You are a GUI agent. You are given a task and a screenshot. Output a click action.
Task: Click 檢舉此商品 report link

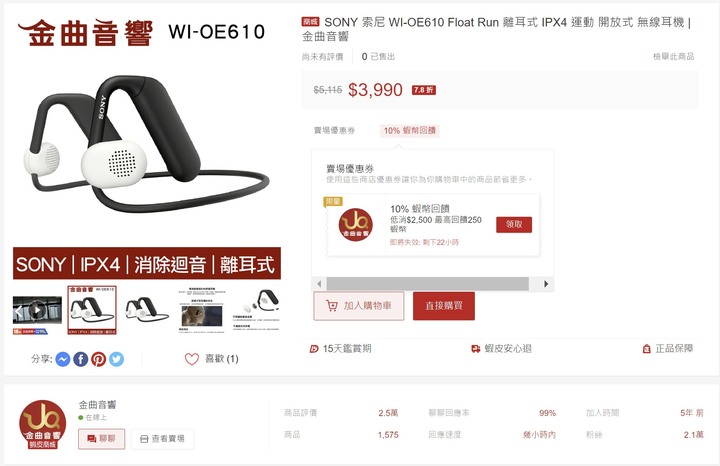pyautogui.click(x=674, y=56)
